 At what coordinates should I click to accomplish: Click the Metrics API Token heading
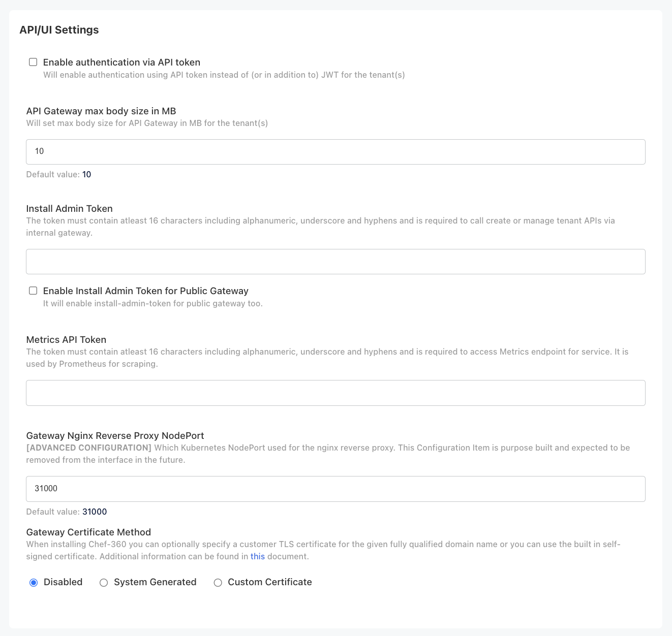[x=66, y=339]
